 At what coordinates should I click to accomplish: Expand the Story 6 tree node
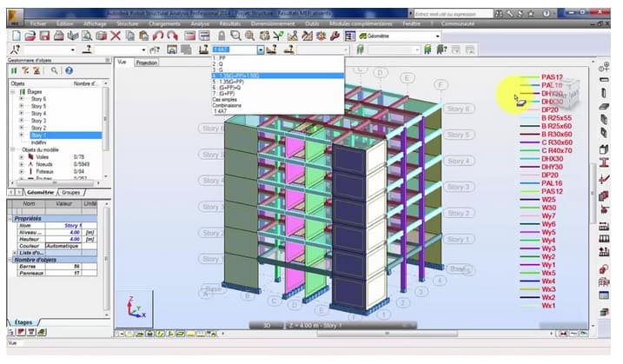[x=21, y=99]
